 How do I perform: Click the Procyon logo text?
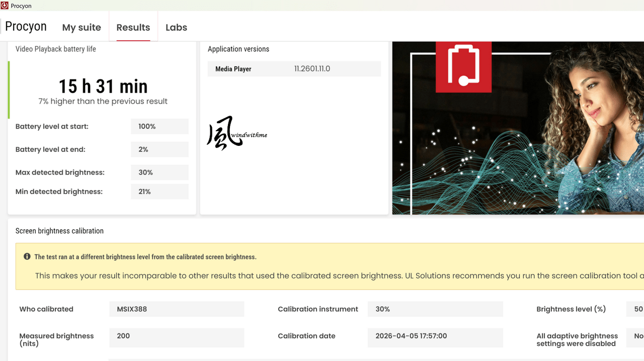(x=26, y=26)
